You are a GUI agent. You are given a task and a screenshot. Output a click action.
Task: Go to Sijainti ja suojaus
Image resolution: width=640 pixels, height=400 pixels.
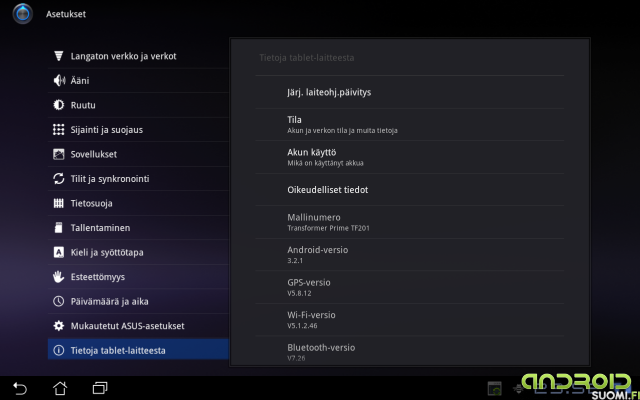(138, 129)
